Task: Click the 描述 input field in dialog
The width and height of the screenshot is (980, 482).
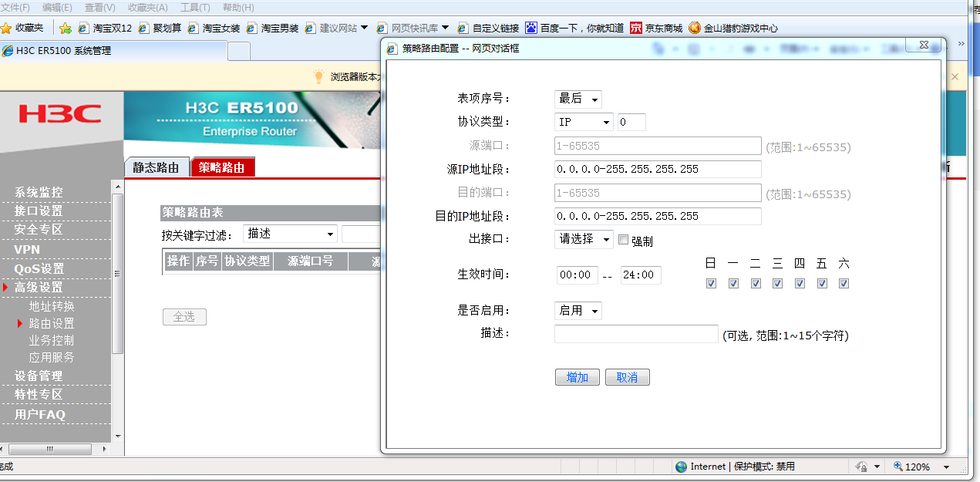Action: click(x=636, y=334)
